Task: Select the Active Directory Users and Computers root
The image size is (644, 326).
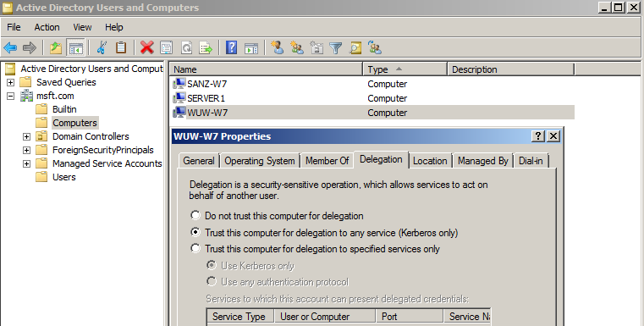Action: pyautogui.click(x=92, y=69)
